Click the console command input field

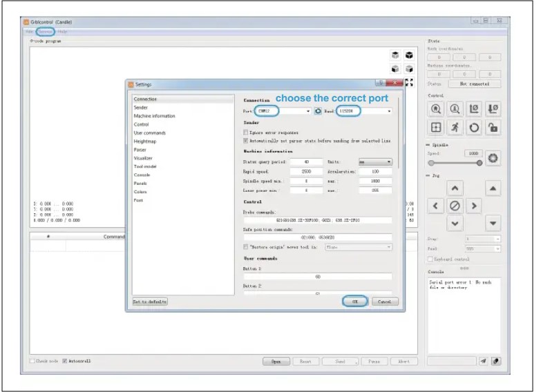click(x=452, y=361)
